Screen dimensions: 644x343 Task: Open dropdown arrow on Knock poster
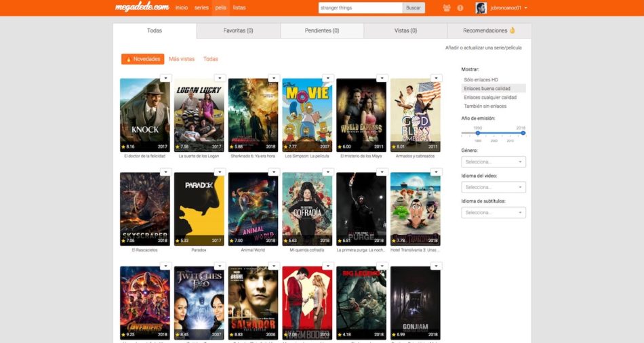pos(165,78)
